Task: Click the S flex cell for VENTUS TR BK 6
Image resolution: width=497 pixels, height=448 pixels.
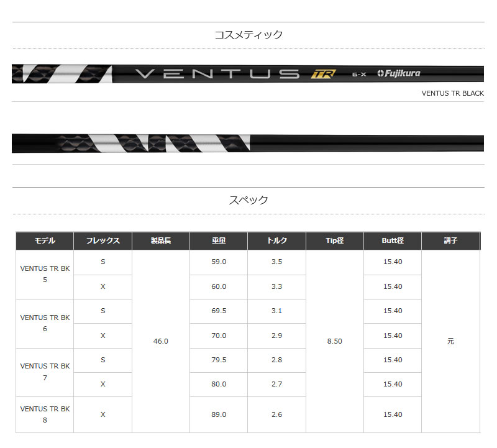Action: [x=103, y=311]
